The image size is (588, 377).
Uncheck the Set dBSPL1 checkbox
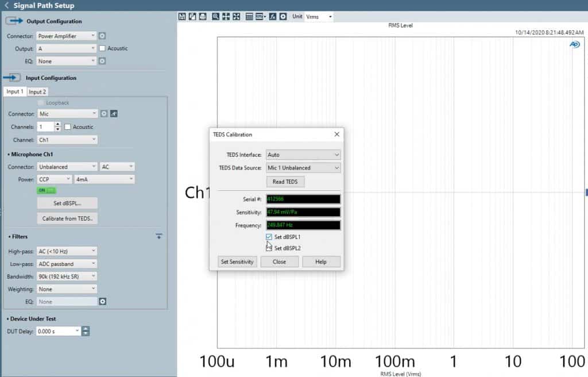(x=269, y=237)
